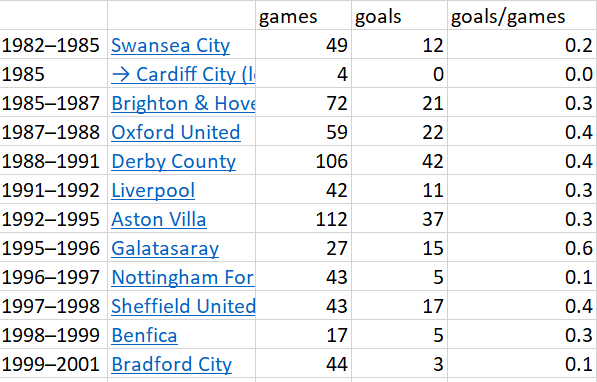Screen dimensions: 597x382
Task: Follow the Brighton & Hove link
Action: pos(183,104)
